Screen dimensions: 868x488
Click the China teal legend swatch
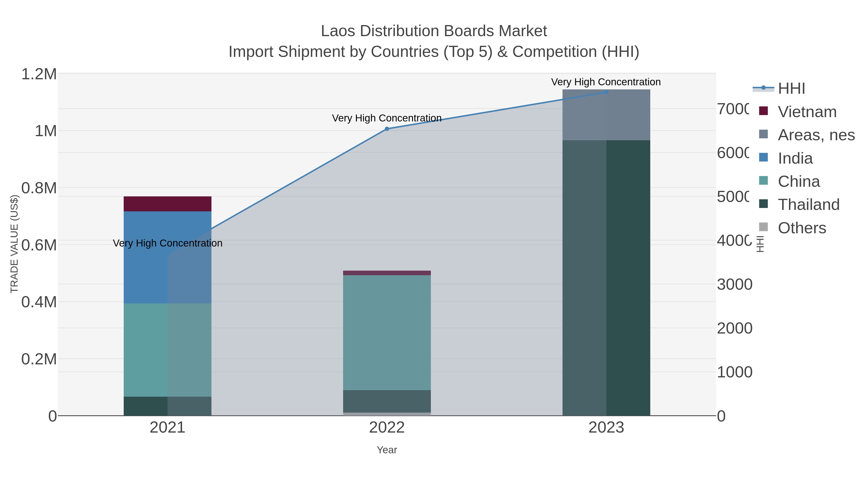click(x=764, y=180)
